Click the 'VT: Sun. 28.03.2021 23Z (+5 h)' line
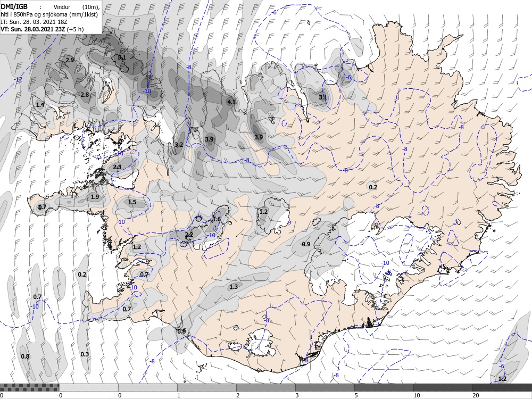The image size is (532, 399). point(42,29)
